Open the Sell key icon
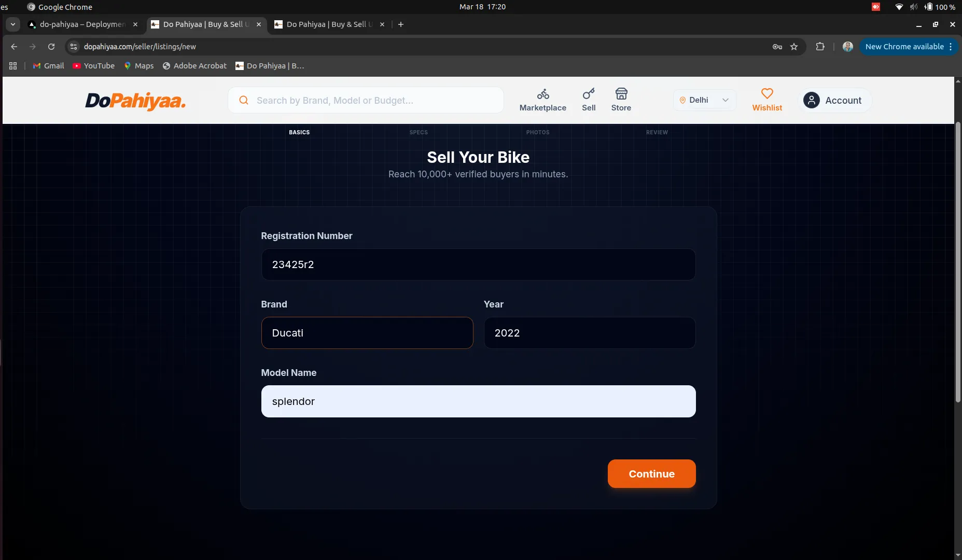 click(588, 94)
